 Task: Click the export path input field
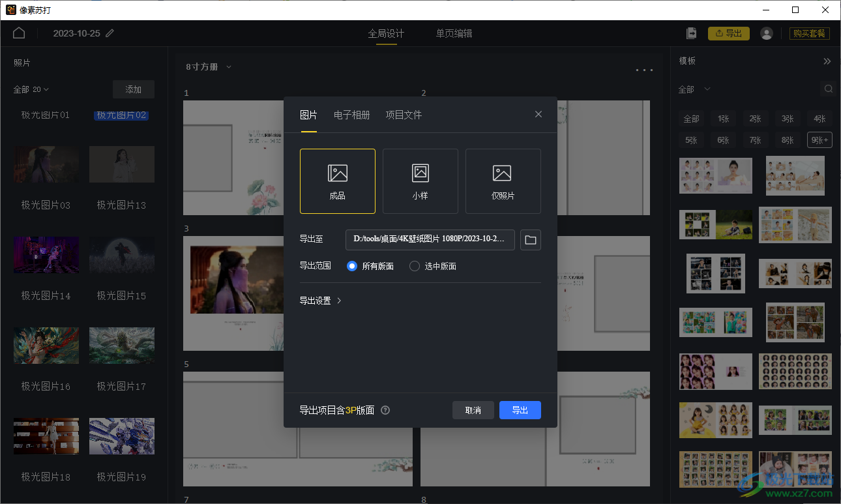pos(430,239)
